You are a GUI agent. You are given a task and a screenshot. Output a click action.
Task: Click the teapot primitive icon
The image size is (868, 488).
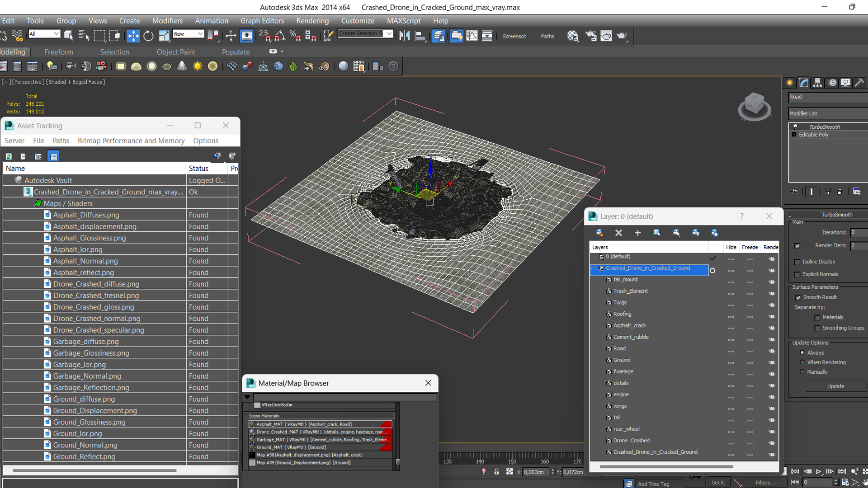[167, 66]
